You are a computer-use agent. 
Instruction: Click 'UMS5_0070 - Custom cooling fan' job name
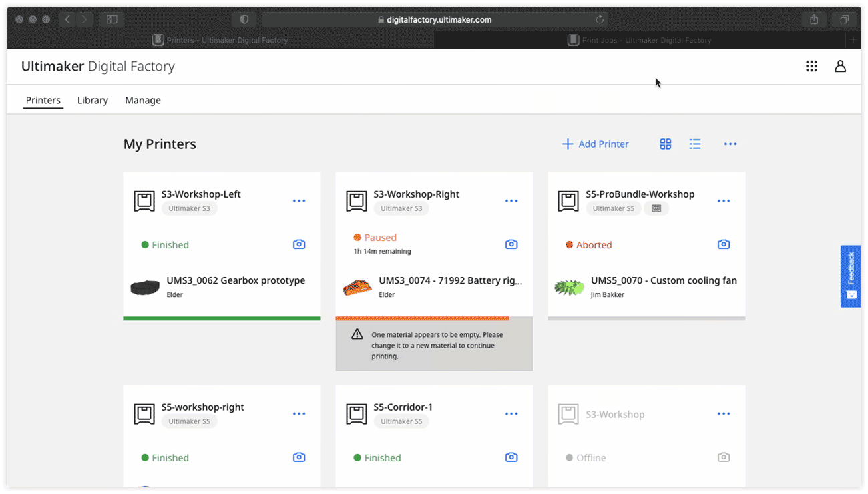click(x=664, y=280)
